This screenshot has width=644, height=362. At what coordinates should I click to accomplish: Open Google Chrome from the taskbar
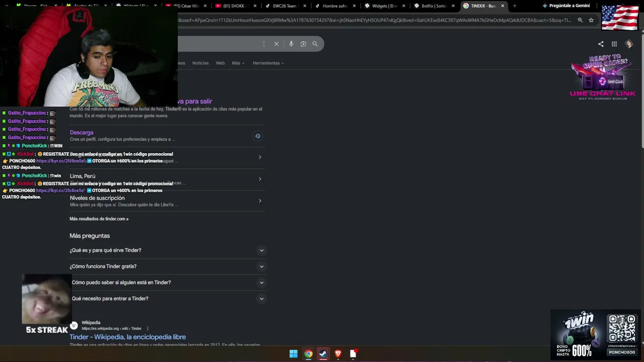[x=308, y=354]
